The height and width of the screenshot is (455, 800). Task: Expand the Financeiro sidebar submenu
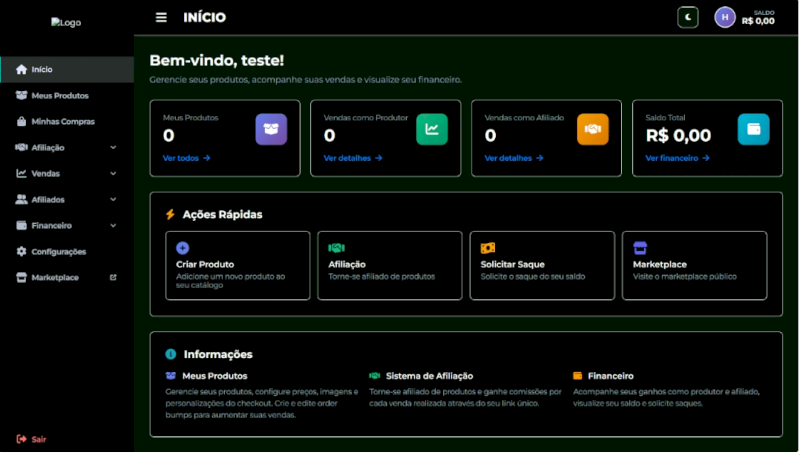[x=113, y=226]
